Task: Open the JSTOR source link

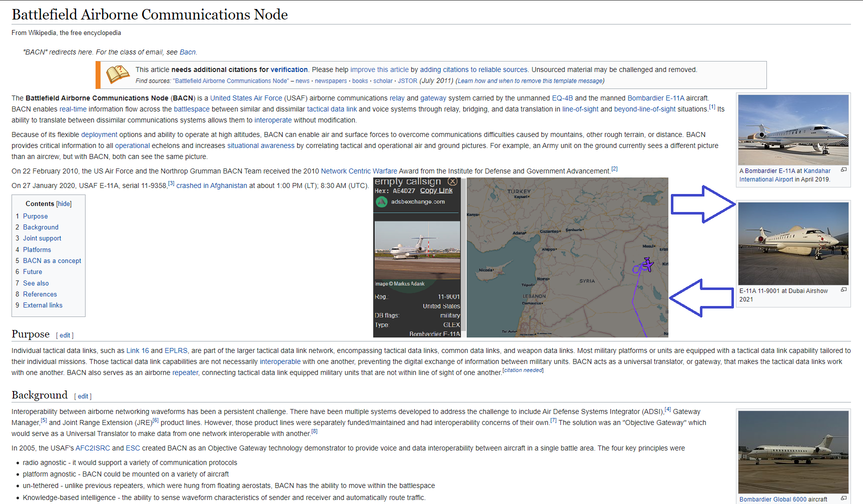Action: [407, 81]
